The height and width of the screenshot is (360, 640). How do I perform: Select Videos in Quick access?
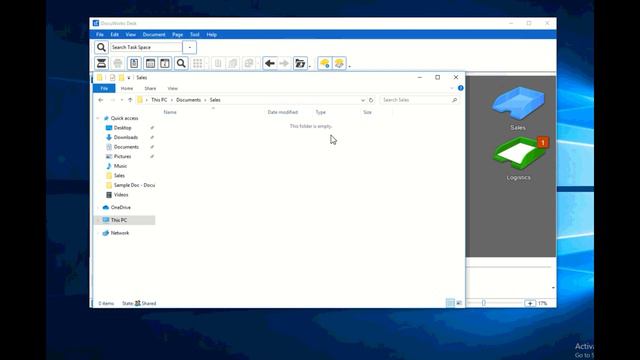(121, 195)
